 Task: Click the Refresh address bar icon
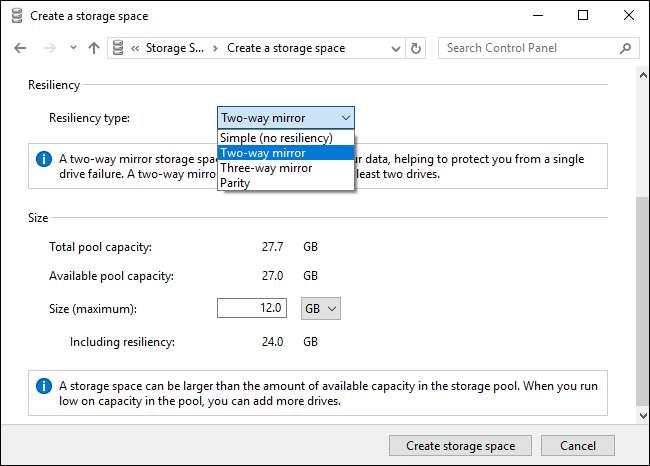point(416,48)
